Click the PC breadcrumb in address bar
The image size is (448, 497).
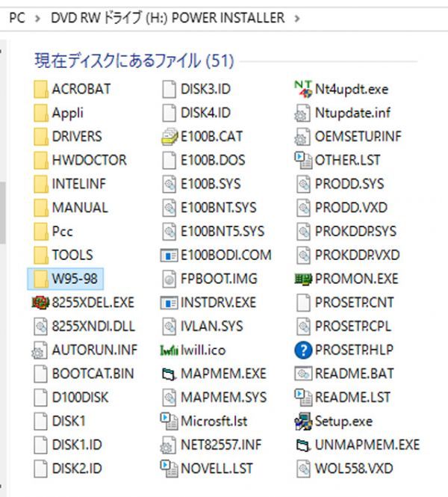pos(16,18)
